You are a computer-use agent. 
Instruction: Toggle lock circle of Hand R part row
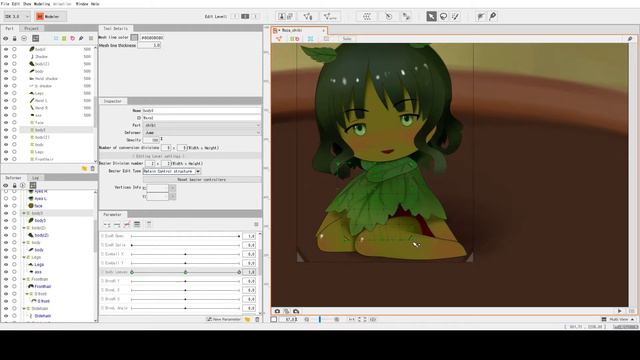(14, 108)
